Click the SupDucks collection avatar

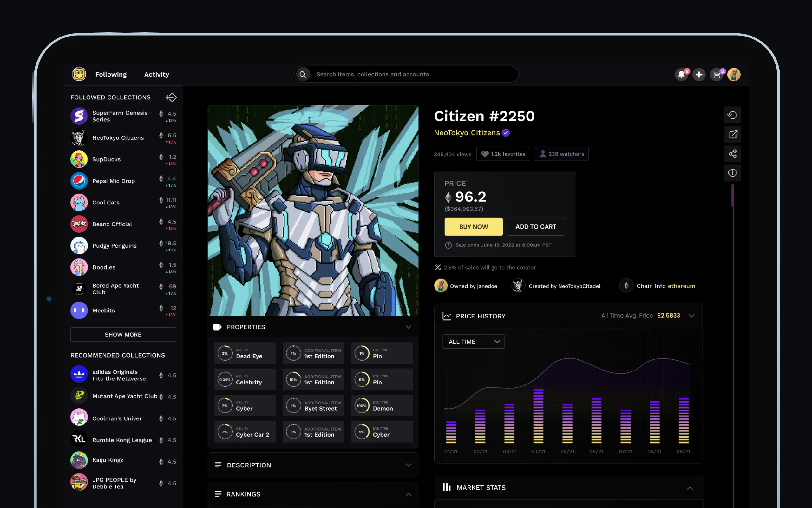[79, 159]
